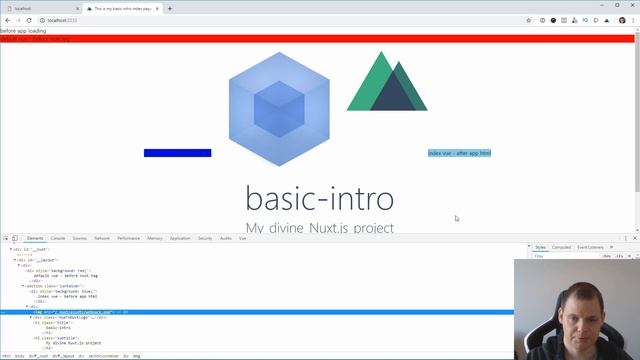Toggle the .cls classes button
This screenshot has height=360, width=640.
tap(619, 256)
